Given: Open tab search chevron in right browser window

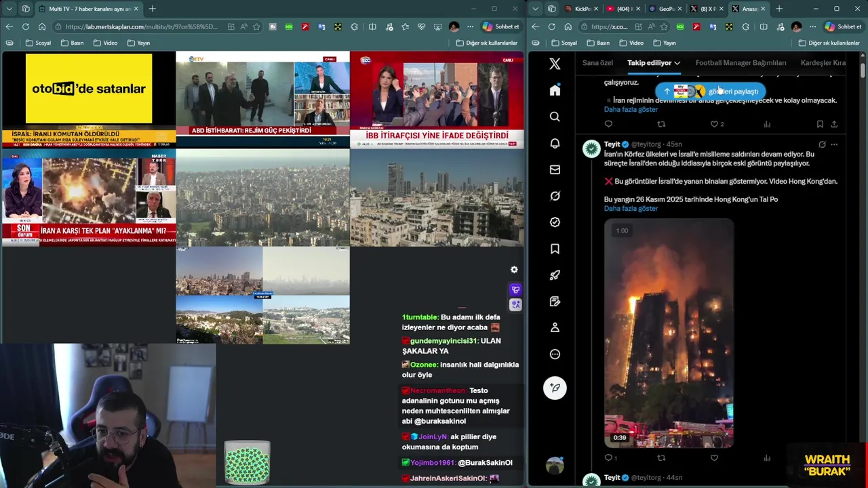Looking at the screenshot, I should [x=536, y=9].
